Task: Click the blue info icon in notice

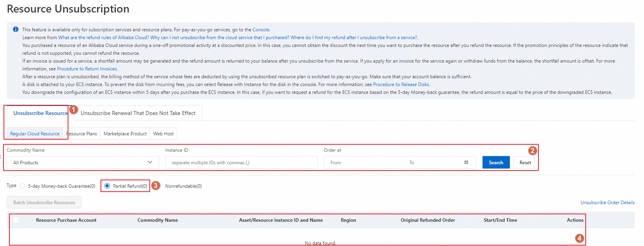Action: pos(16,29)
